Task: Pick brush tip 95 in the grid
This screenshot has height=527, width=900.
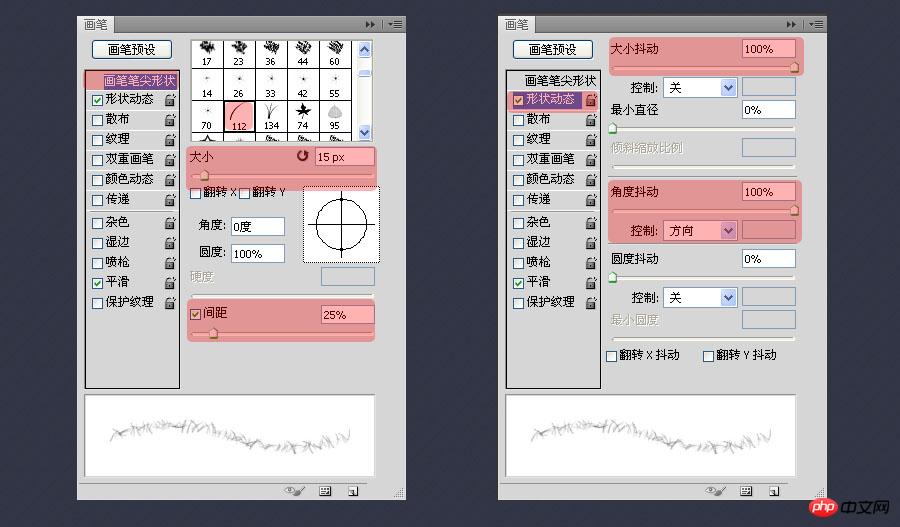Action: pos(335,117)
